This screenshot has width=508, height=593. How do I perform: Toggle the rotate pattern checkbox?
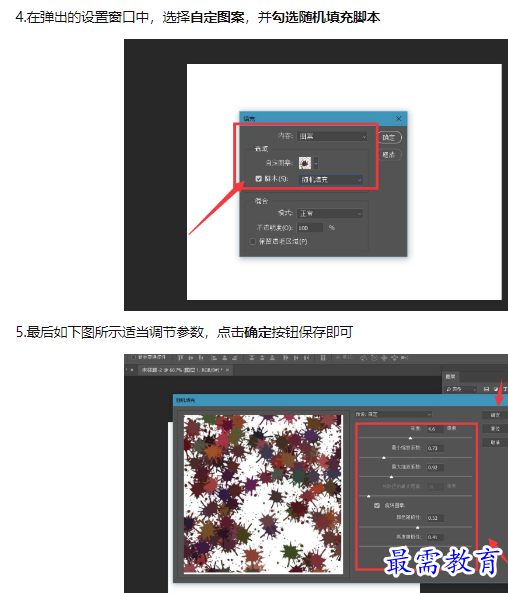point(377,505)
